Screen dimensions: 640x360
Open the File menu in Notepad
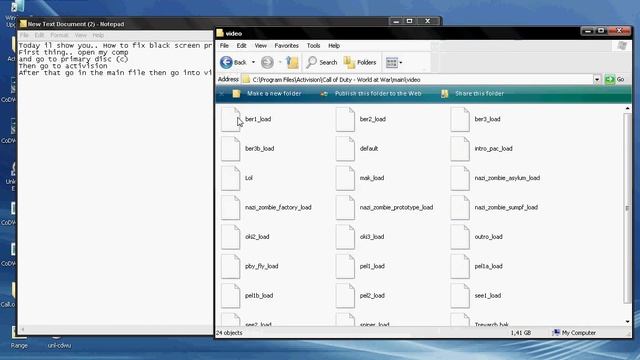[24, 36]
